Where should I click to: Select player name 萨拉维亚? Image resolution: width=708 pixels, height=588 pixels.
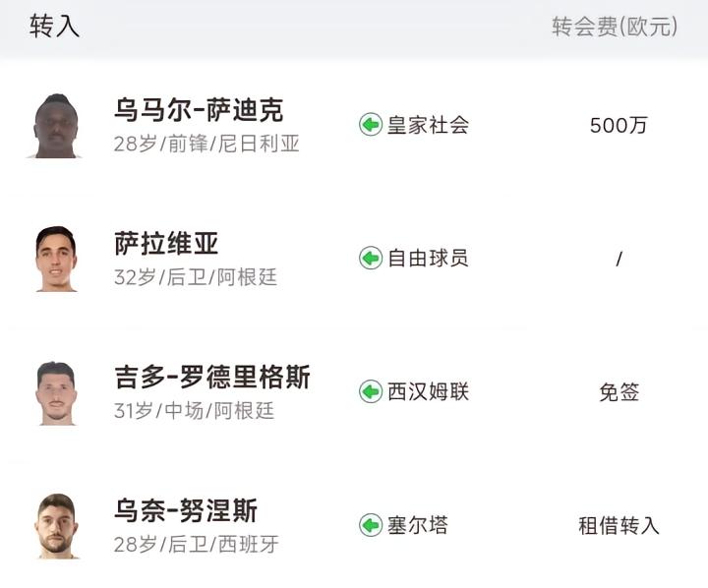166,243
